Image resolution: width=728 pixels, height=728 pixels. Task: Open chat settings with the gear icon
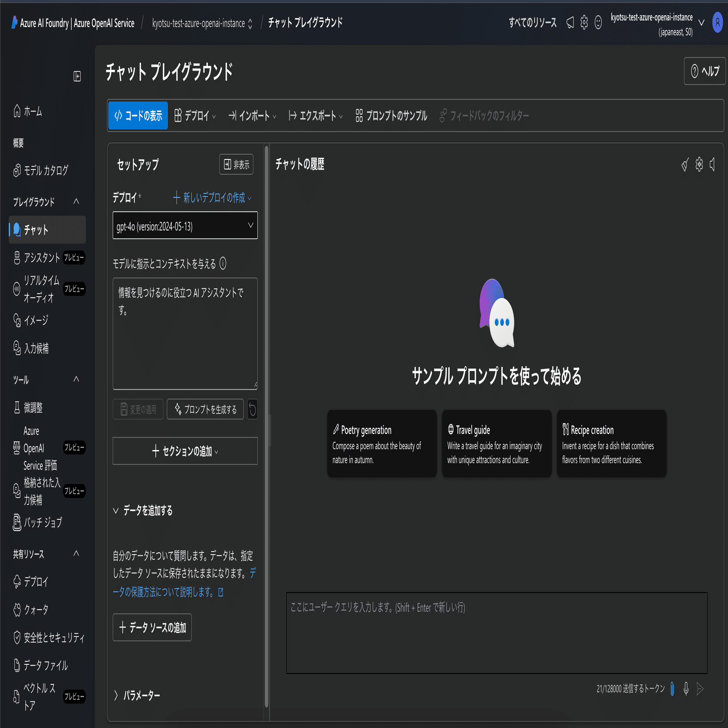pos(699,165)
